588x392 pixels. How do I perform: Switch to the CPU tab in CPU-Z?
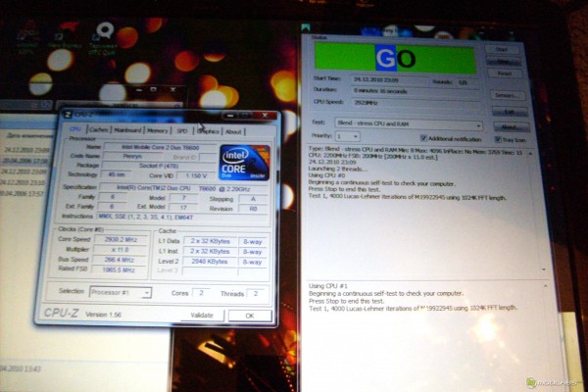75,129
